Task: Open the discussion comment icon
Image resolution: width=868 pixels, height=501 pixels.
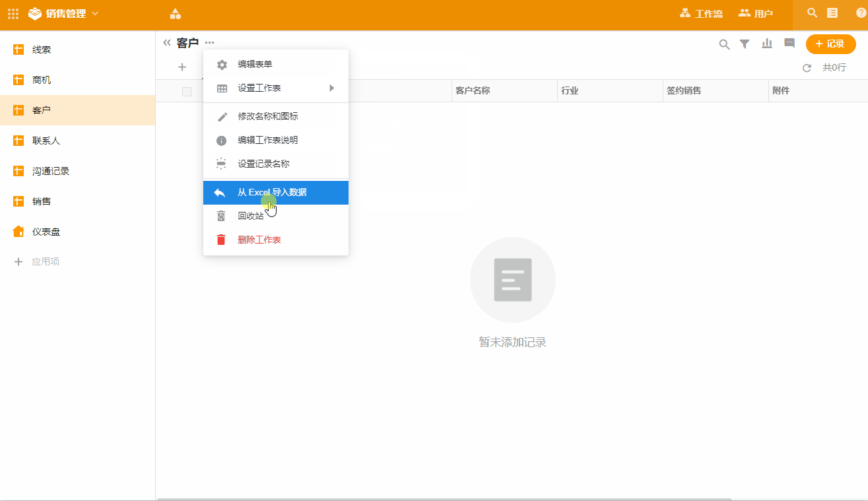Action: click(x=789, y=44)
